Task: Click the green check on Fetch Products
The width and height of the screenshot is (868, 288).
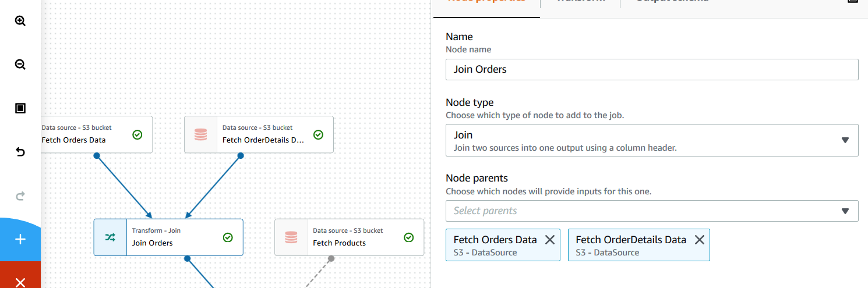Action: (409, 237)
